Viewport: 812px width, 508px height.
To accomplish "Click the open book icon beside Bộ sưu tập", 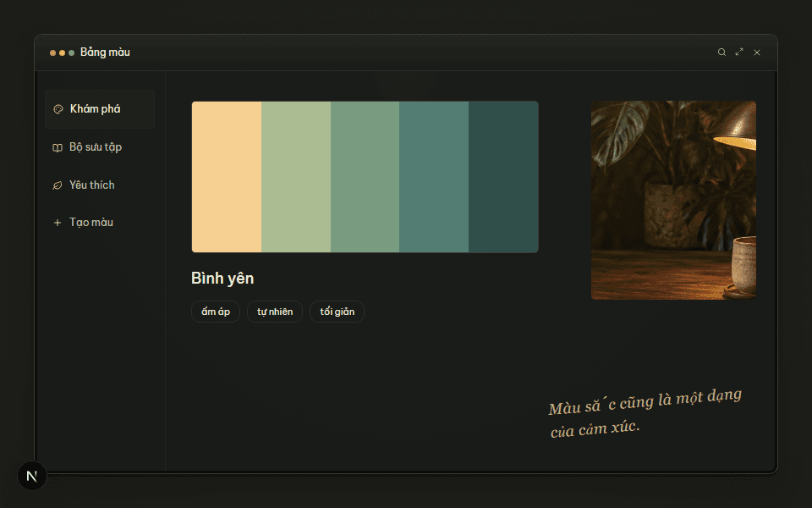I will (x=58, y=147).
